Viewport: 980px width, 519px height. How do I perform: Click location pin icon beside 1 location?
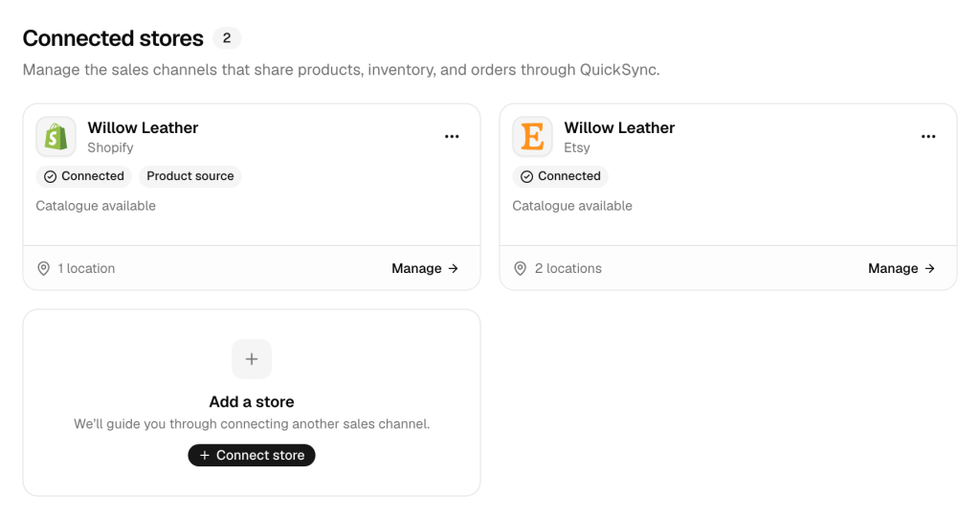click(x=44, y=268)
